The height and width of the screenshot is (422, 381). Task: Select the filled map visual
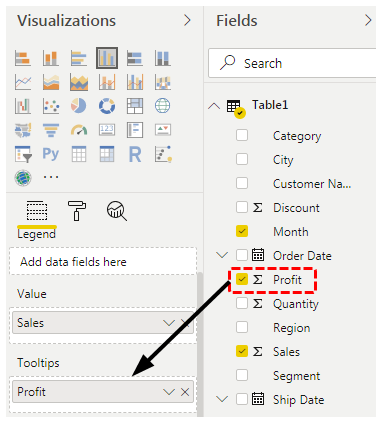click(23, 130)
